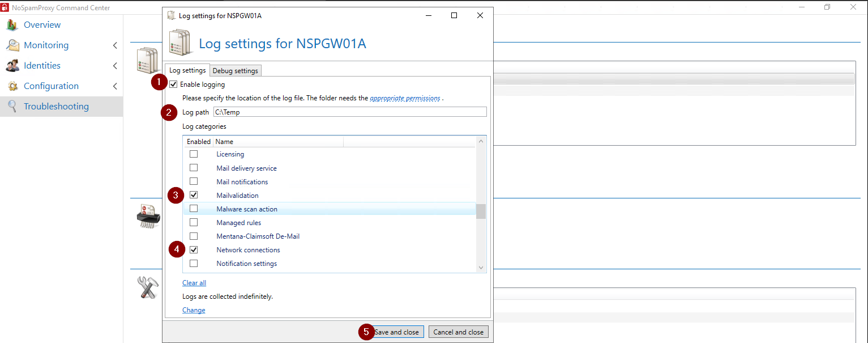Expand the Configuration section chevron
This screenshot has width=868, height=343.
115,86
